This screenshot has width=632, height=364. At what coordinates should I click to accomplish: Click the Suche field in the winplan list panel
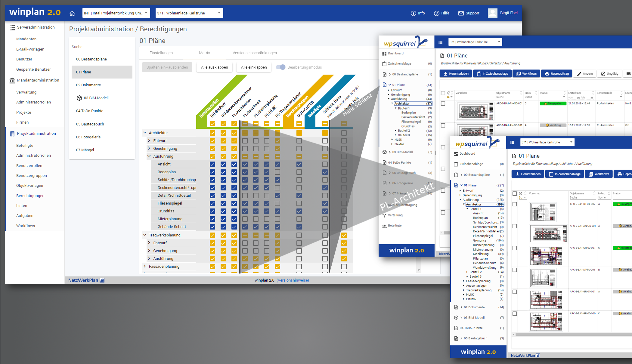pos(102,47)
